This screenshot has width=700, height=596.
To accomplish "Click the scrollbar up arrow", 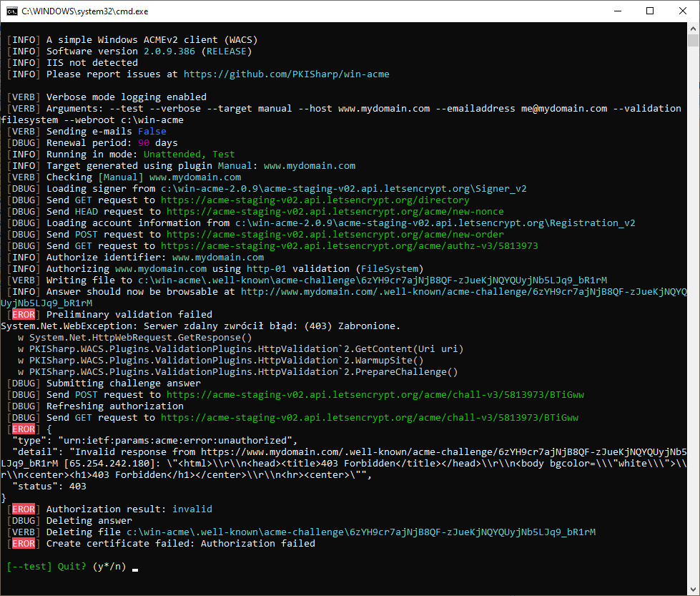I will pyautogui.click(x=693, y=29).
